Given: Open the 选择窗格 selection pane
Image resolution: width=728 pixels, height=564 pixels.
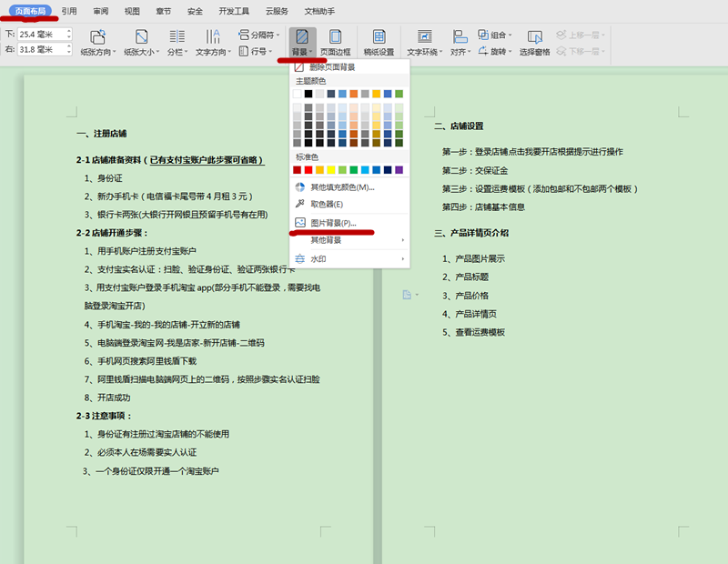Looking at the screenshot, I should tap(534, 42).
